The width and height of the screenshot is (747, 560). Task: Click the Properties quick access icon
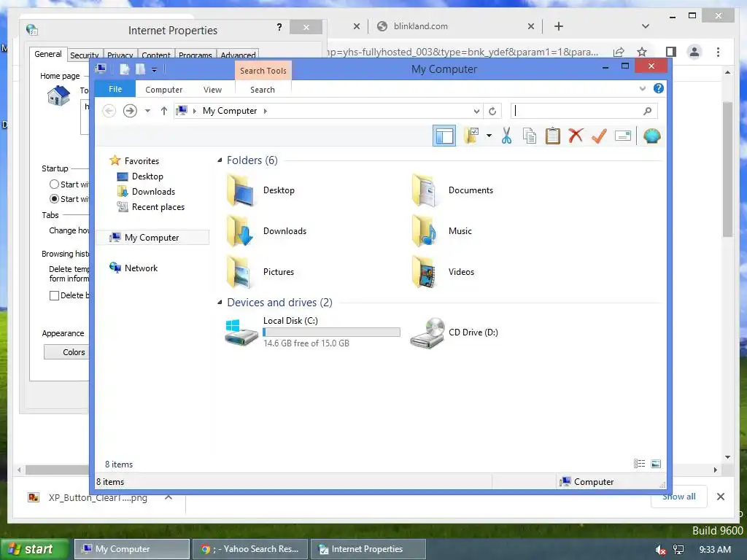pyautogui.click(x=124, y=69)
